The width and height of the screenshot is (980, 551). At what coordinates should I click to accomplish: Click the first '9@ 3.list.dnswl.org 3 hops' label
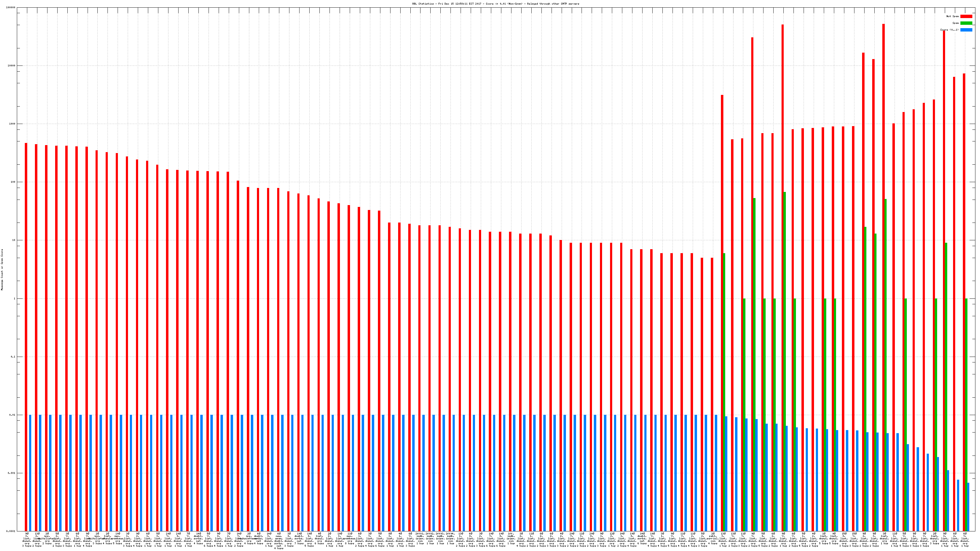tap(27, 540)
